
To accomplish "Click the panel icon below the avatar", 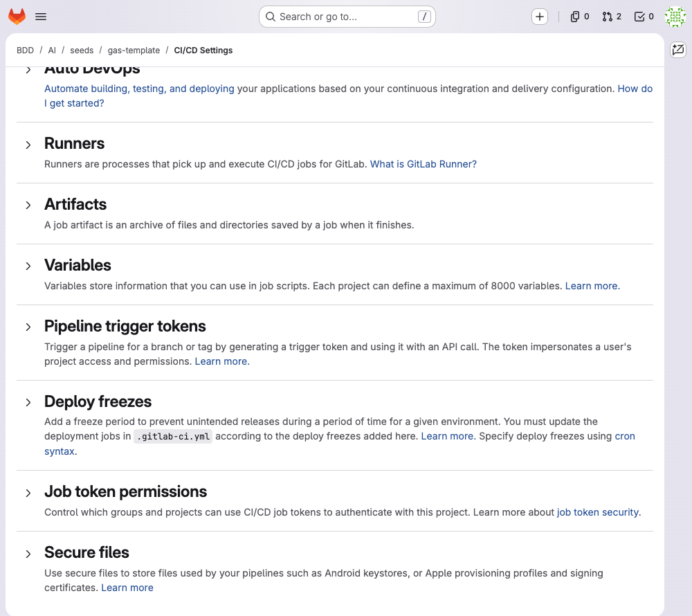I will tap(678, 49).
